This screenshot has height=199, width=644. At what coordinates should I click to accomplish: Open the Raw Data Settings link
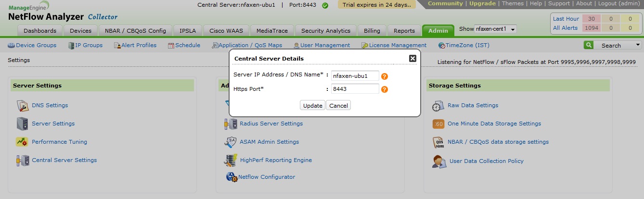pos(473,105)
